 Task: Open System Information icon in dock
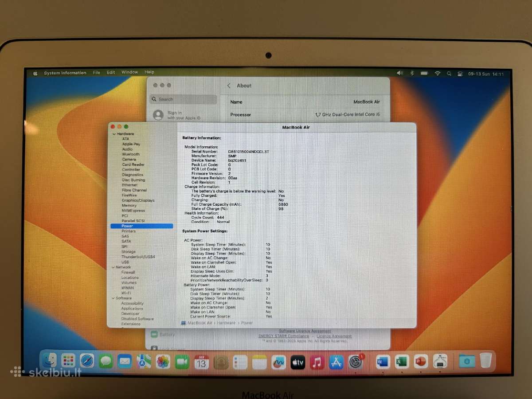[439, 361]
